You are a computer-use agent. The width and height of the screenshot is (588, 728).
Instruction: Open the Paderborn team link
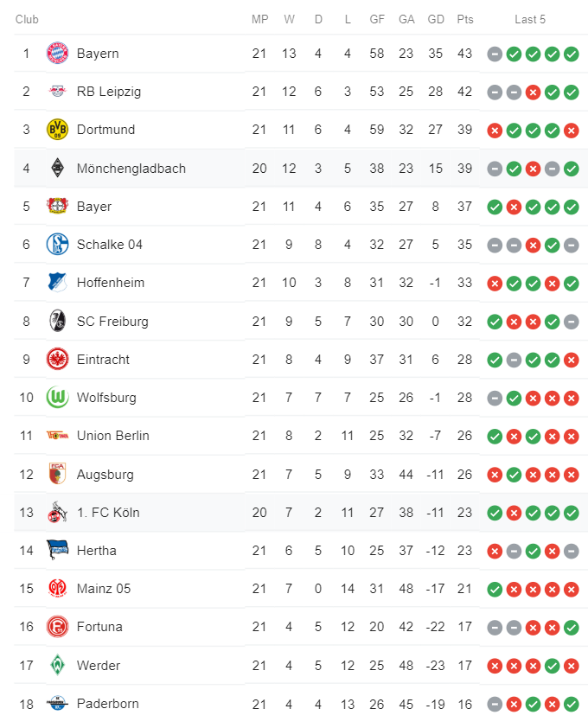pyautogui.click(x=108, y=704)
